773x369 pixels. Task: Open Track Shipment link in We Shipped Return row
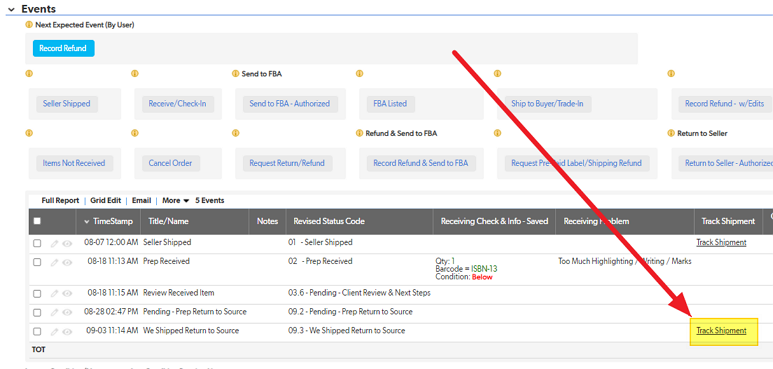click(x=721, y=331)
